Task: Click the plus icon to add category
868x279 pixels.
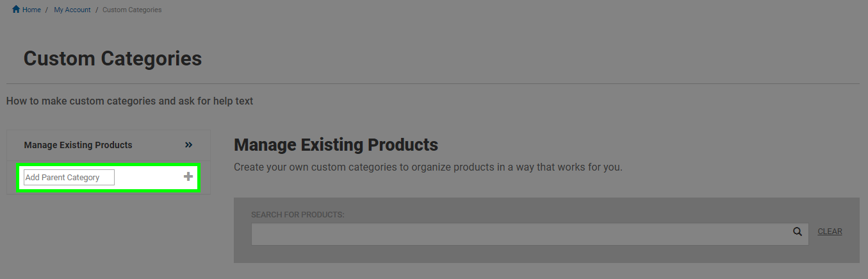Action: point(188,176)
